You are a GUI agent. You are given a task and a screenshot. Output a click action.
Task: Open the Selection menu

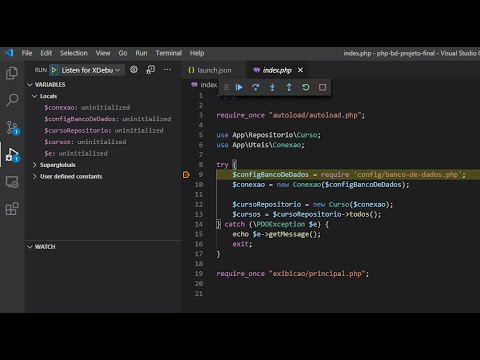[74, 53]
